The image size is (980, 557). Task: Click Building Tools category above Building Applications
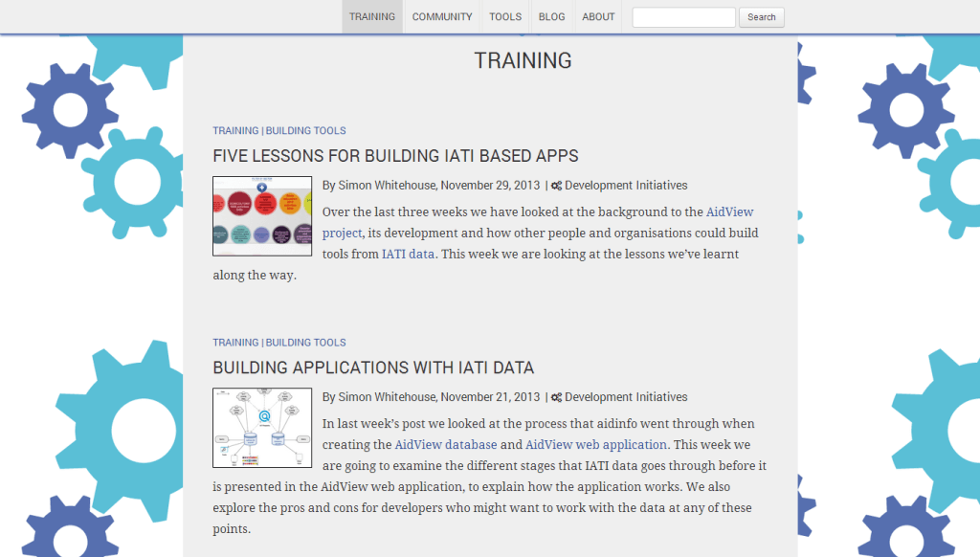pyautogui.click(x=305, y=343)
